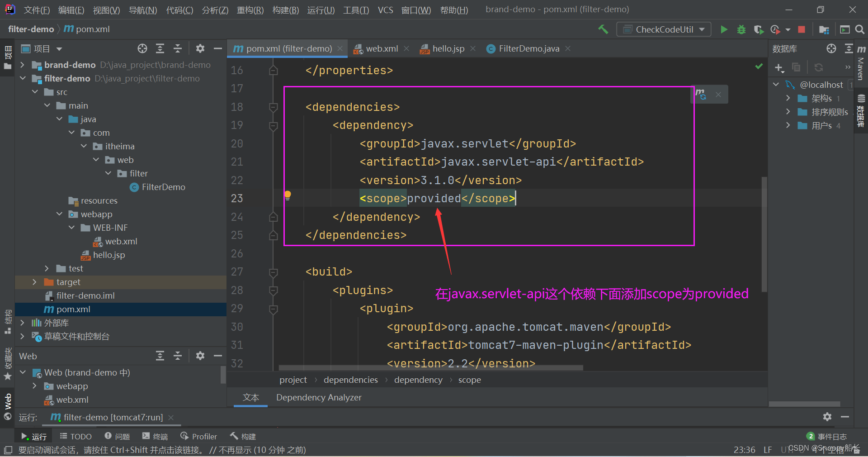Expand the brand-demo project node
The height and width of the screenshot is (457, 868).
point(23,65)
